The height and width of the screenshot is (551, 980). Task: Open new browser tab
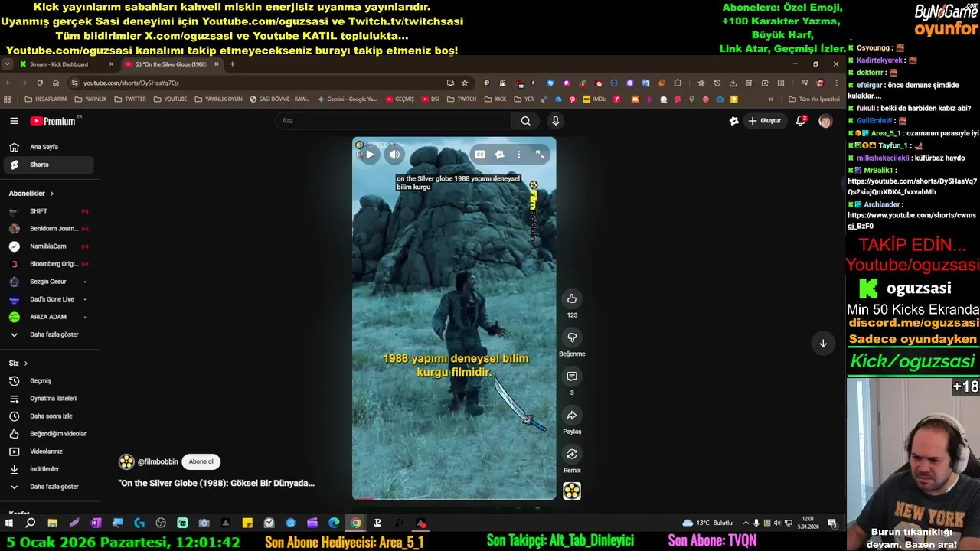pyautogui.click(x=232, y=64)
